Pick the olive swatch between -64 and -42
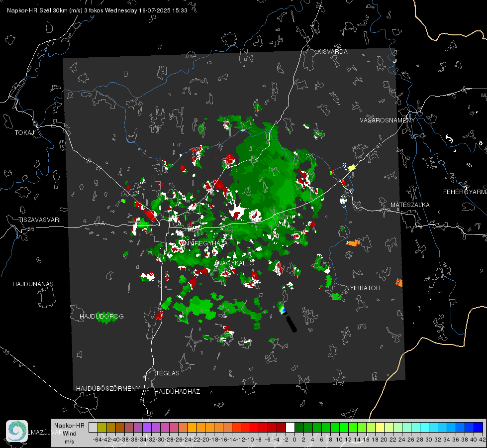This screenshot has width=487, height=448. (102, 427)
